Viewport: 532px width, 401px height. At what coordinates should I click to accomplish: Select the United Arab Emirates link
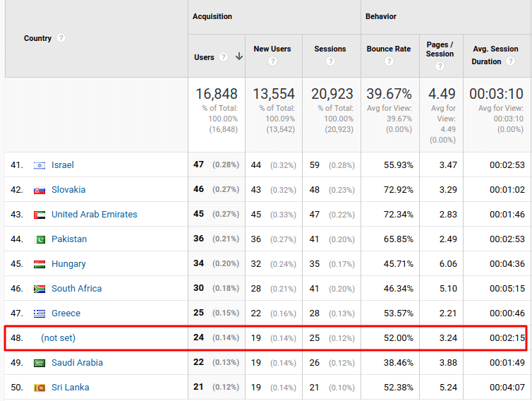click(94, 215)
